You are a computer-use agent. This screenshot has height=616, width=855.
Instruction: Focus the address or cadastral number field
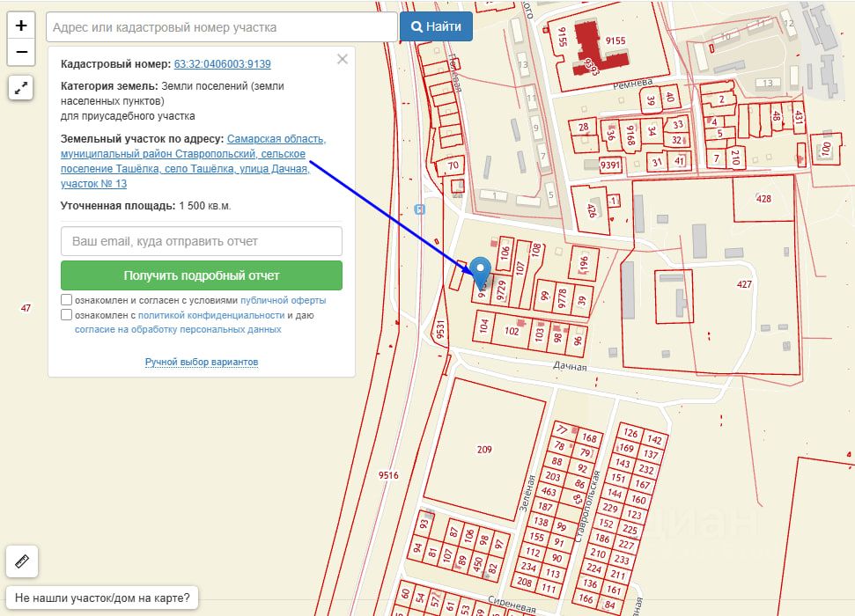coord(221,27)
